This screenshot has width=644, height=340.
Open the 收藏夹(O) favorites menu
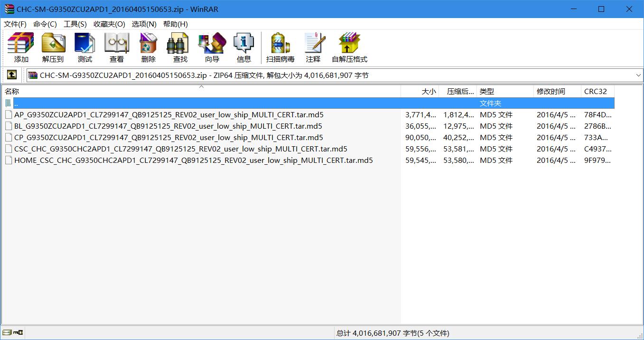tap(109, 24)
